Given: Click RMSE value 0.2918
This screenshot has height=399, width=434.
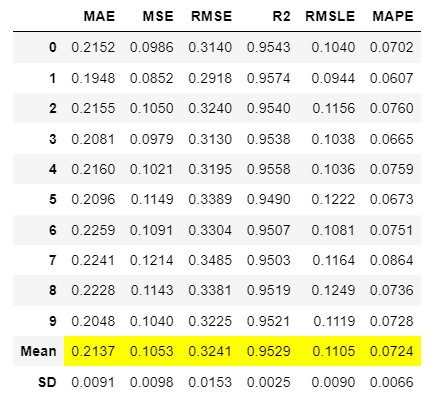Looking at the screenshot, I should coord(210,78).
